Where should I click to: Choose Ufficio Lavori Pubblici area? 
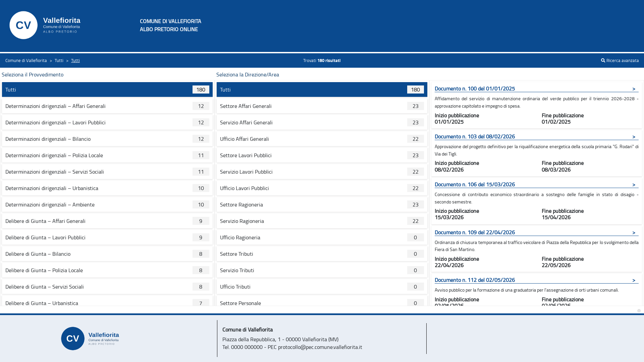coord(322,188)
